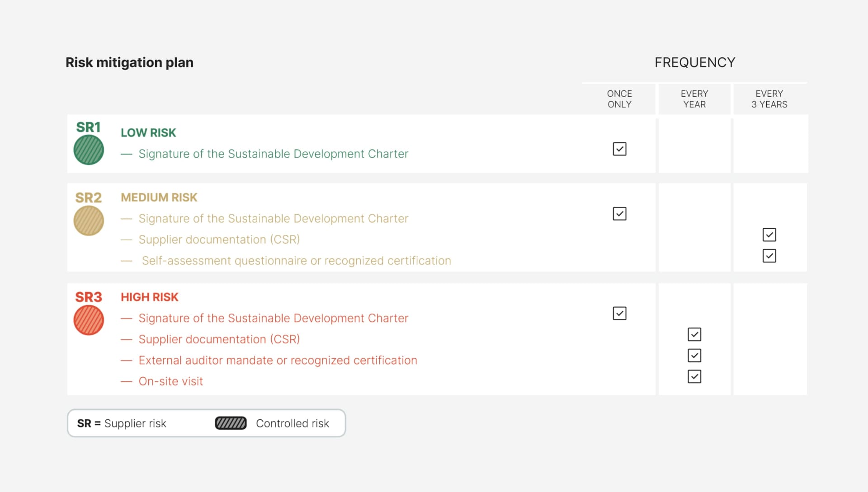Select the EVERY 3 YEARS column header
Image resolution: width=868 pixels, height=492 pixels.
click(x=769, y=99)
